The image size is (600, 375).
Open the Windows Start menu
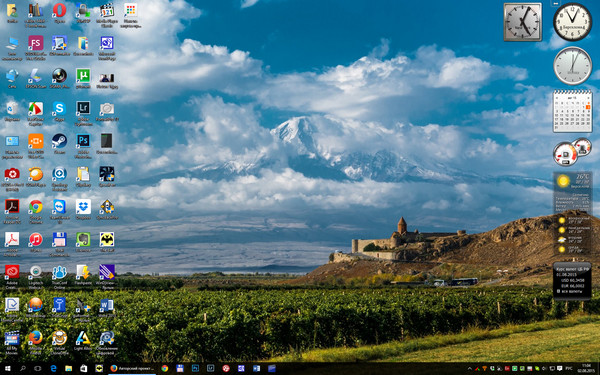(x=7, y=368)
